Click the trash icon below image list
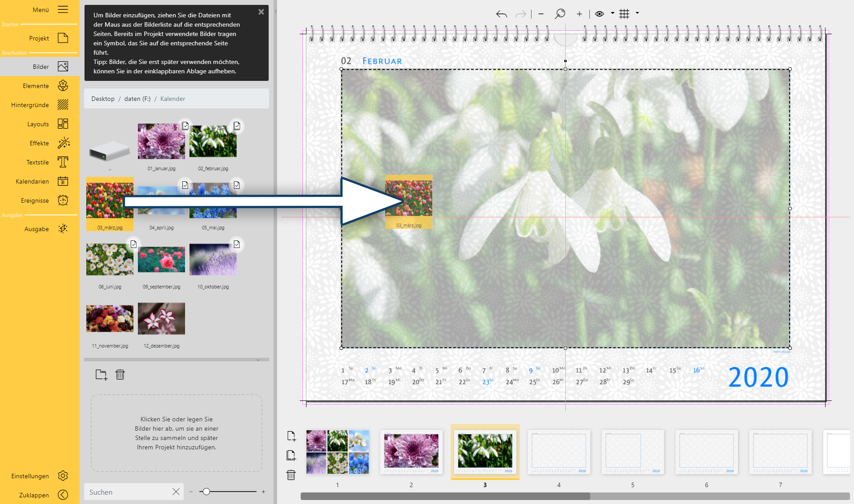 click(x=120, y=375)
